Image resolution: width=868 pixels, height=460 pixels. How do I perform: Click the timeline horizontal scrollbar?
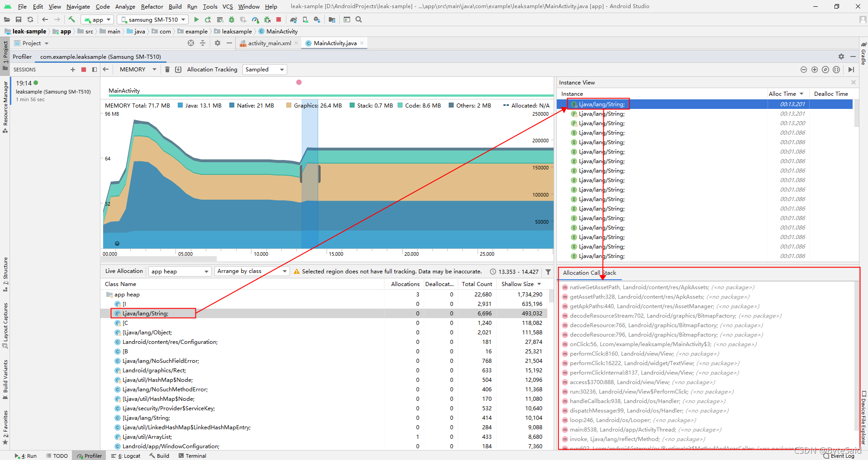coord(159,259)
